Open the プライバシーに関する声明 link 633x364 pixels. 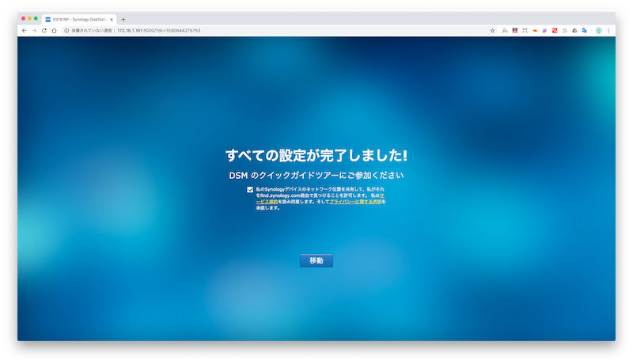pos(355,202)
